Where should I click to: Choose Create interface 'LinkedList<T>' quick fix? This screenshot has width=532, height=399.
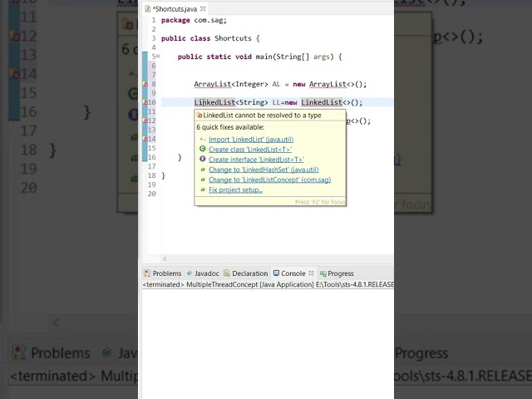(x=256, y=160)
